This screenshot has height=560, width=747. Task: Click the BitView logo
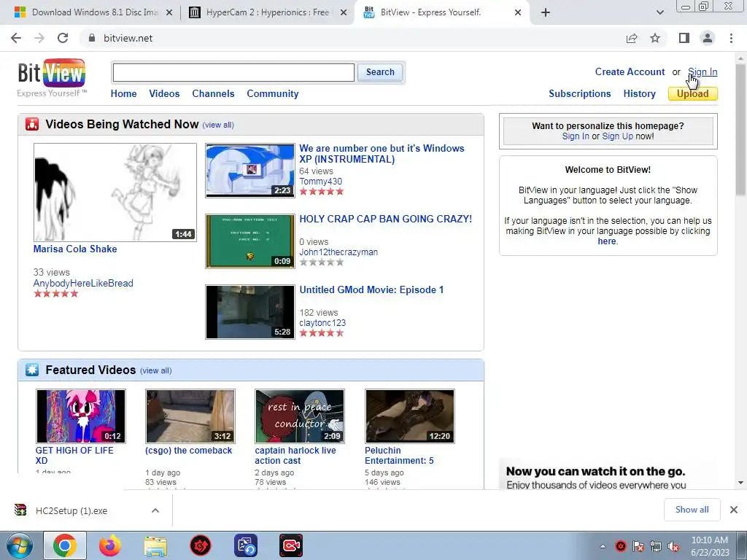tap(52, 77)
